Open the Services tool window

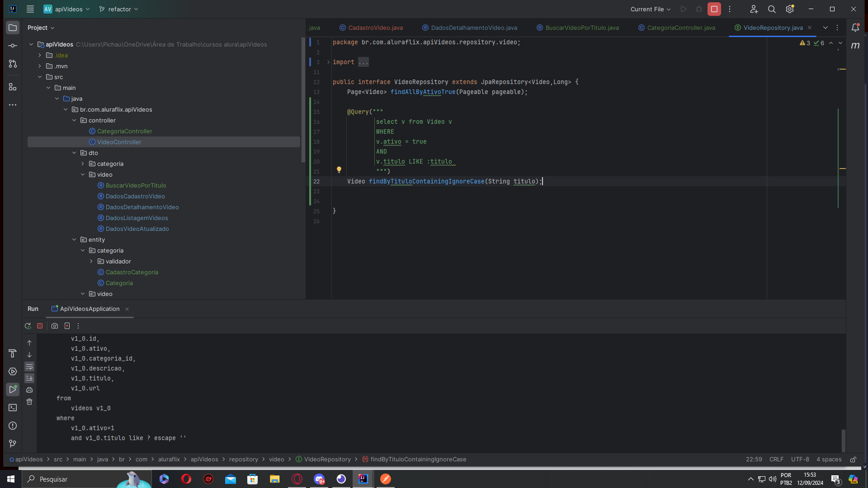click(x=13, y=371)
